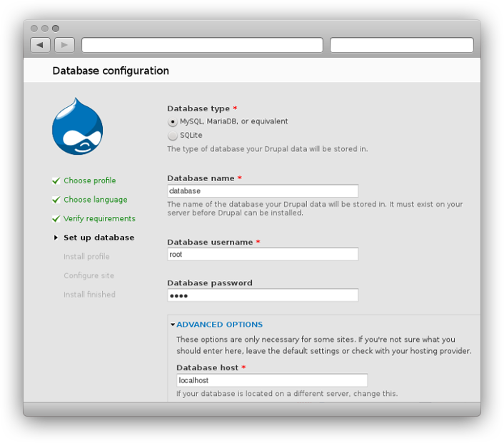Click the browser address bar

[202, 45]
